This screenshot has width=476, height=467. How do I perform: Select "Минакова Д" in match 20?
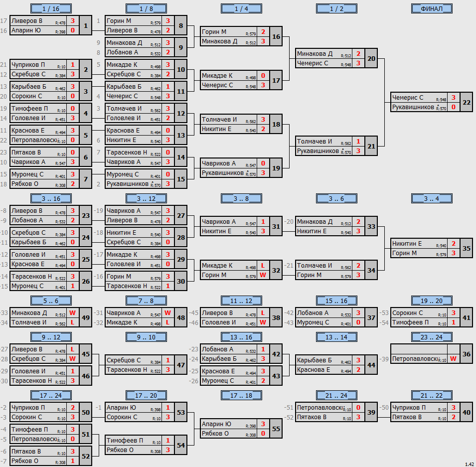tap(315, 54)
